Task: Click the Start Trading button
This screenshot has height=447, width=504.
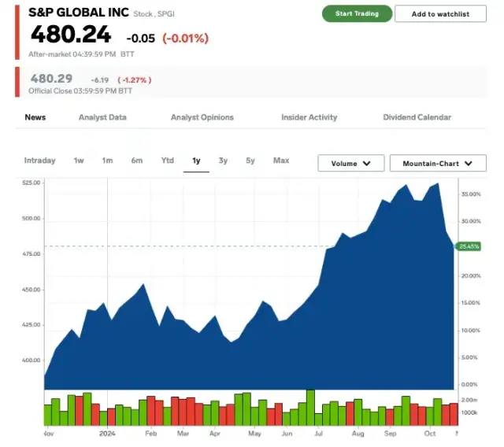Action: 357,13
